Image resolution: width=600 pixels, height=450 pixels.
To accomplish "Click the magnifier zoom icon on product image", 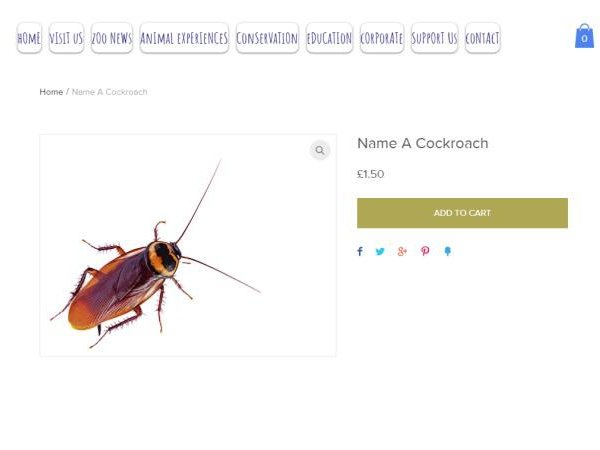I will point(320,150).
